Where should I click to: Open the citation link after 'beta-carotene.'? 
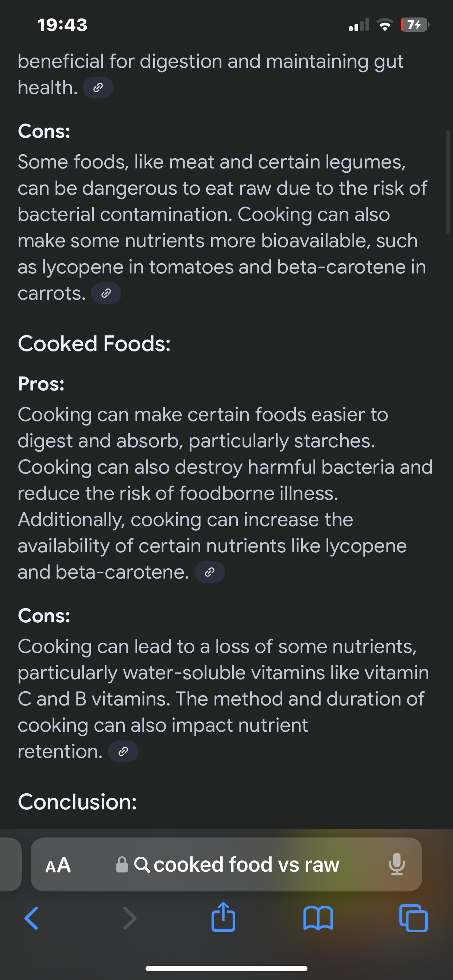[210, 572]
